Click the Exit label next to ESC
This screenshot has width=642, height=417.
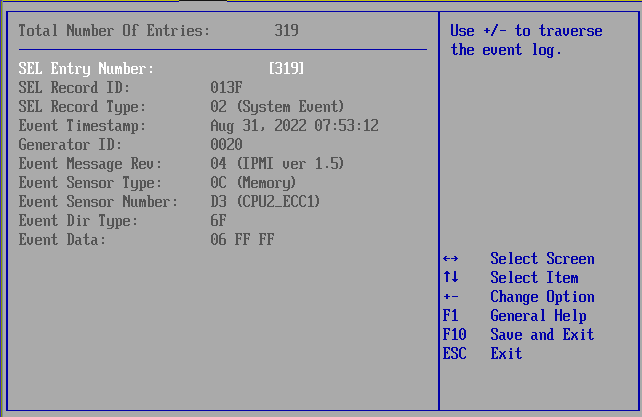click(506, 354)
